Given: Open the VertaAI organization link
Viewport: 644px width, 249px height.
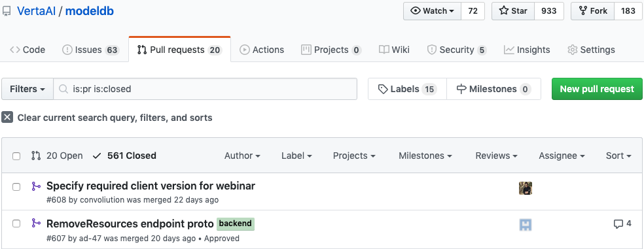Looking at the screenshot, I should point(36,11).
